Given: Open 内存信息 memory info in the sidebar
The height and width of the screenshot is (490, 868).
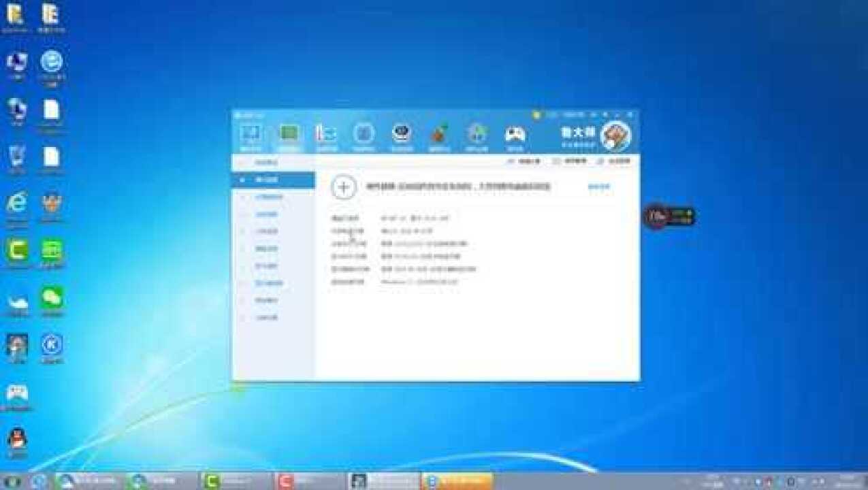Looking at the screenshot, I should click(266, 231).
